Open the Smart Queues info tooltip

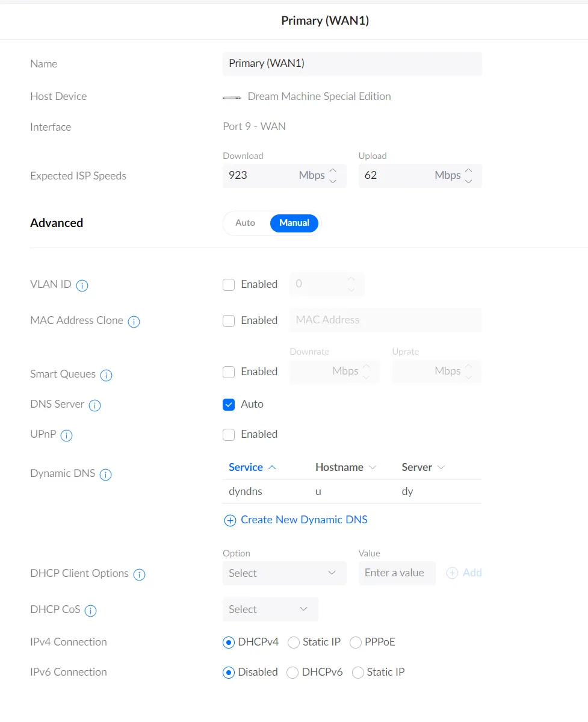(106, 375)
